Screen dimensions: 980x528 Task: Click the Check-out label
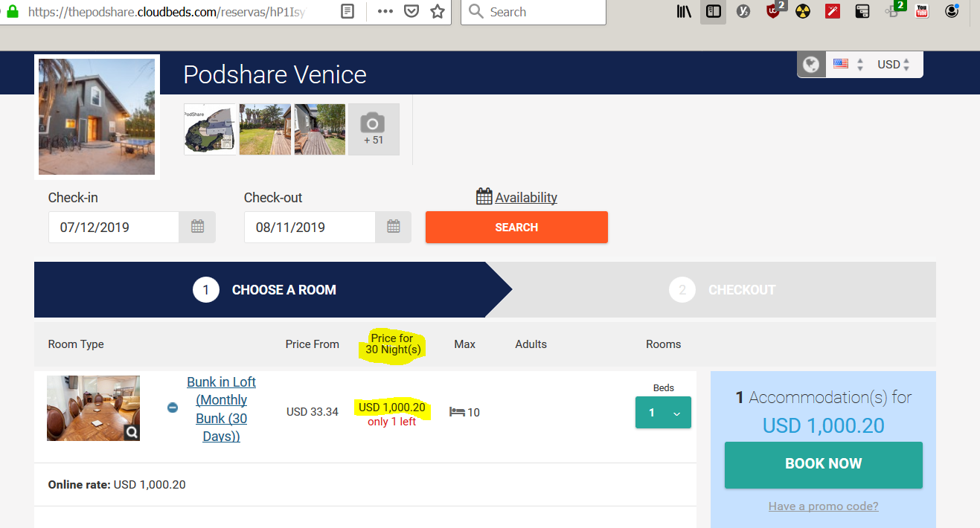pos(273,198)
